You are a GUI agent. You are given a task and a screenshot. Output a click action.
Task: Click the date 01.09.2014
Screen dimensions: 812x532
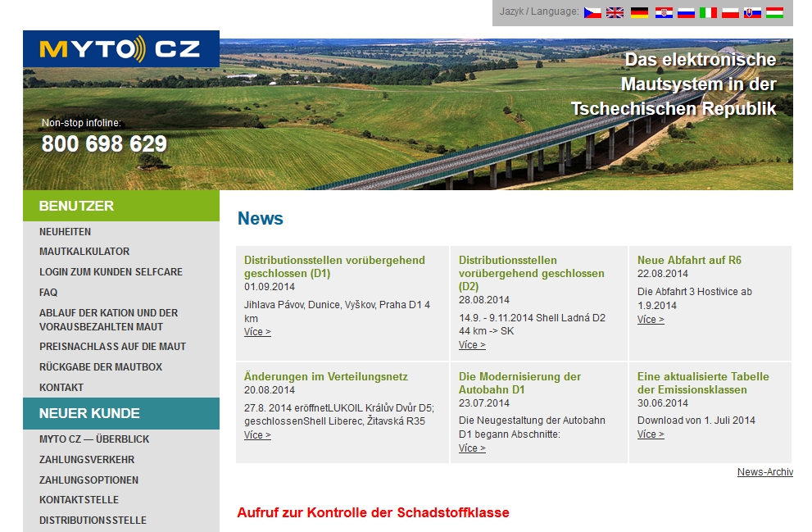tap(270, 286)
